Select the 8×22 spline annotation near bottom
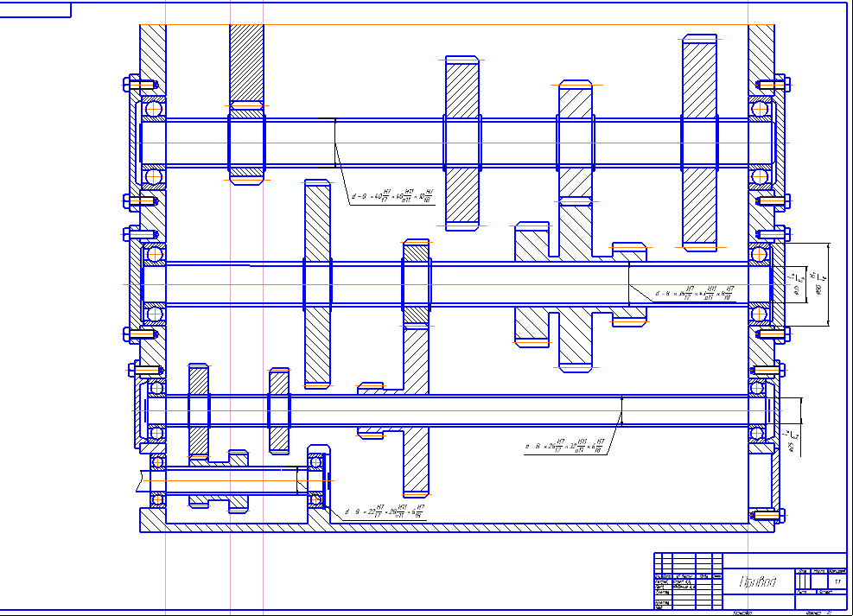Screen dimensions: 853x616 click(385, 512)
